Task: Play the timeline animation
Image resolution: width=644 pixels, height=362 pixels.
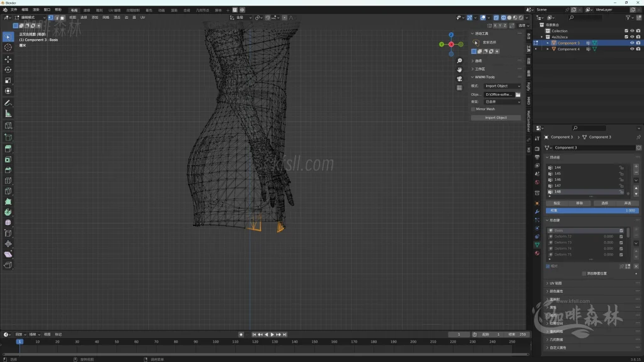Action: coord(272,335)
